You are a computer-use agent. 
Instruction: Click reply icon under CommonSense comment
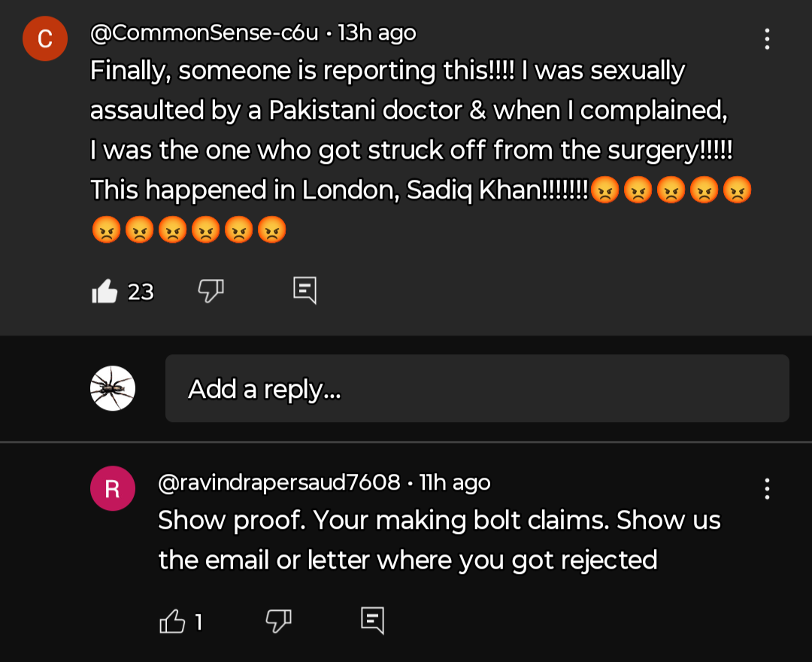tap(304, 290)
